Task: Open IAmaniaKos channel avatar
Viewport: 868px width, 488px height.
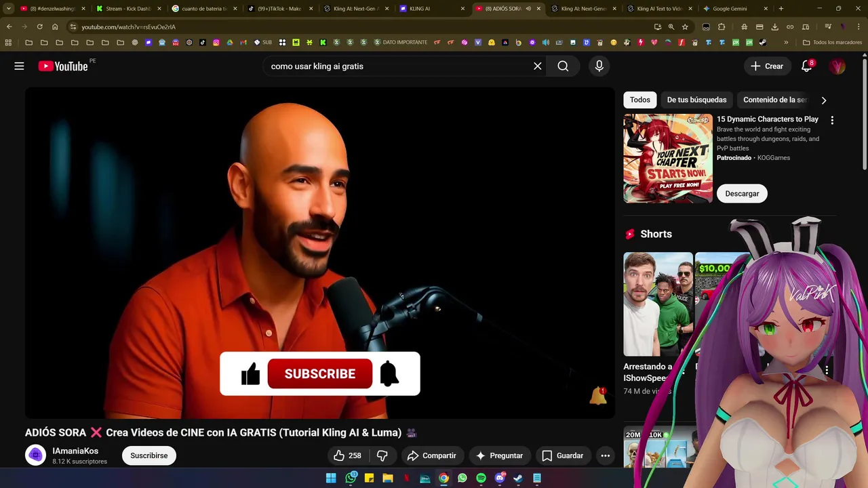Action: point(36,455)
